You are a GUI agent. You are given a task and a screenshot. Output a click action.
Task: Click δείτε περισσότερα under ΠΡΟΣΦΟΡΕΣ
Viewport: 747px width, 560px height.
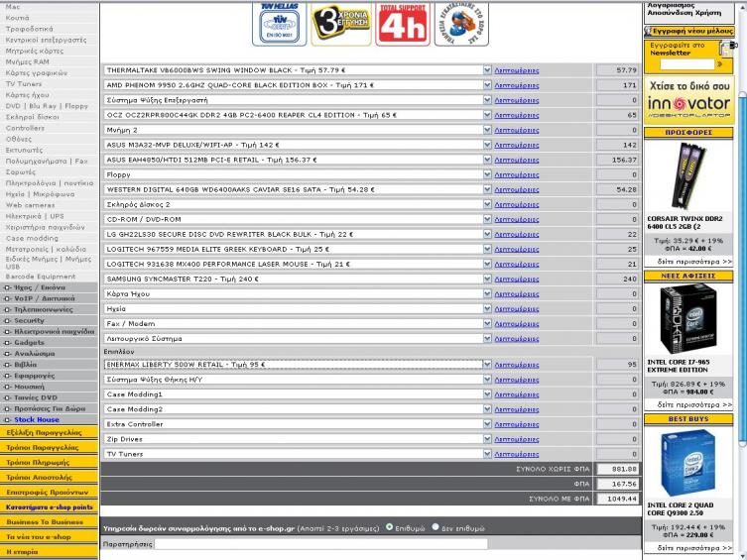click(x=694, y=262)
